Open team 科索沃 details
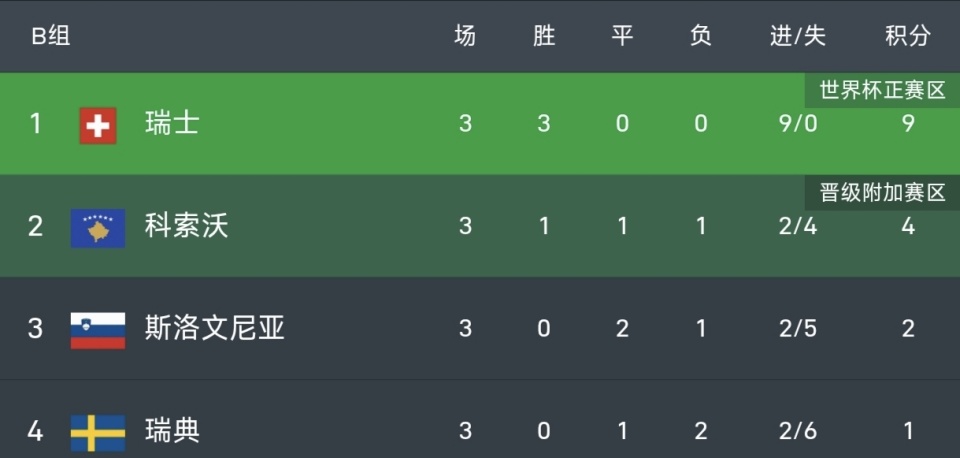Image resolution: width=960 pixels, height=458 pixels. pyautogui.click(x=186, y=226)
